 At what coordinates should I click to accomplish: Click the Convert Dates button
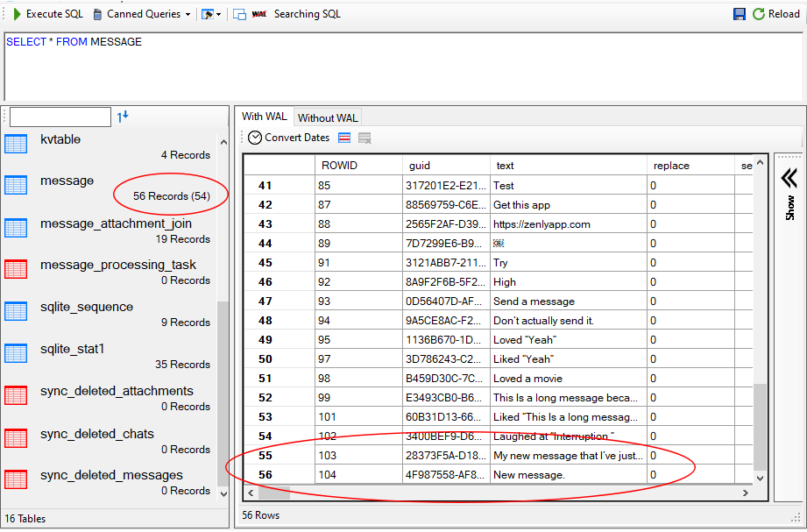point(288,138)
